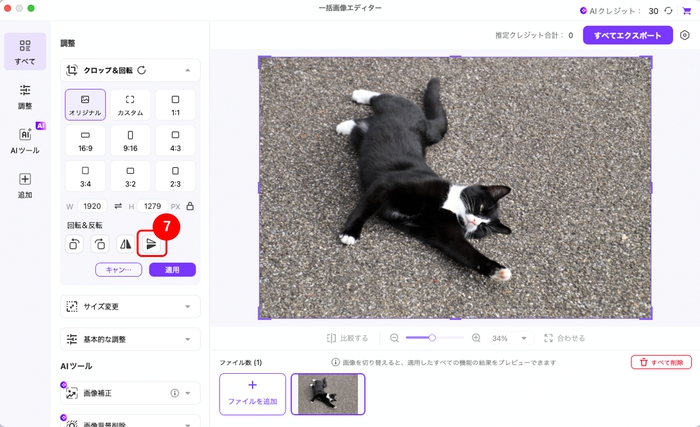Open the shopping cart
Viewport: 700px width, 427px height.
coord(687,11)
